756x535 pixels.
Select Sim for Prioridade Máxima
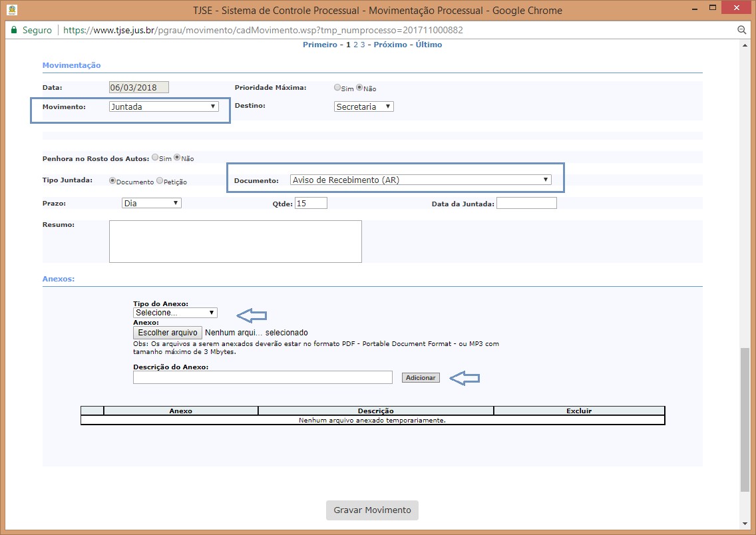tap(337, 88)
